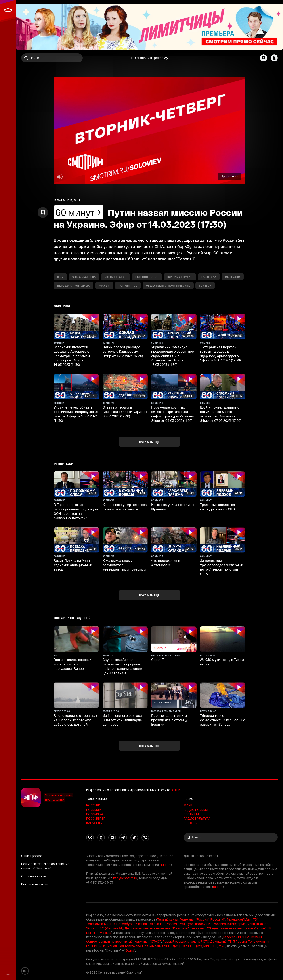Open bookmarks icon in top header
The width and height of the screenshot is (283, 980).
(x=263, y=58)
